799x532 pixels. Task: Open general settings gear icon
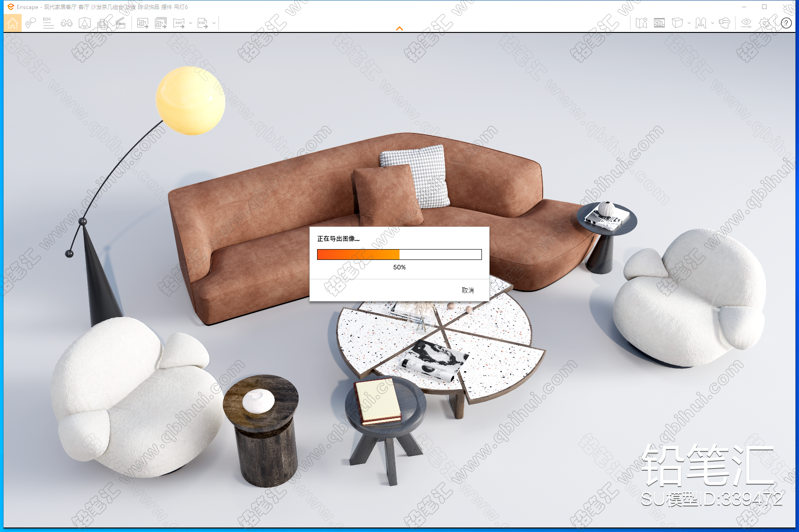pos(765,23)
